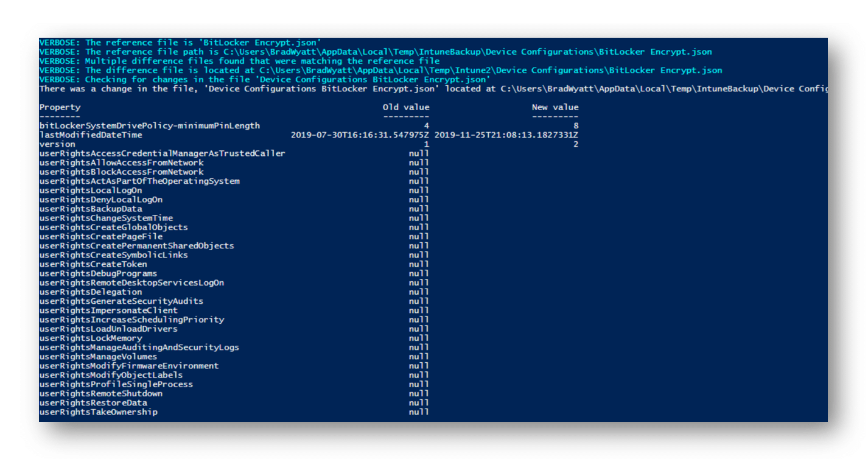Click the old value 4 for minimumPinLength
This screenshot has width=868, height=459.
click(427, 125)
